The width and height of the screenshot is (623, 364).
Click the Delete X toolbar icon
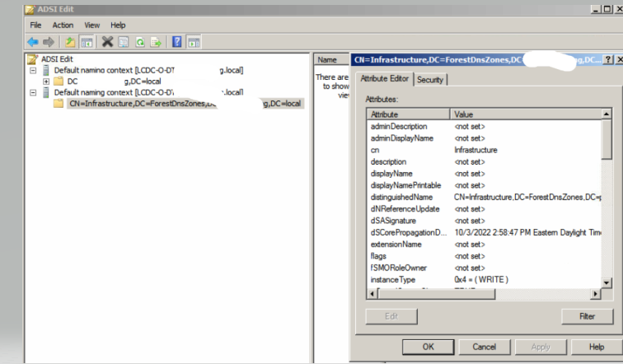click(x=107, y=42)
